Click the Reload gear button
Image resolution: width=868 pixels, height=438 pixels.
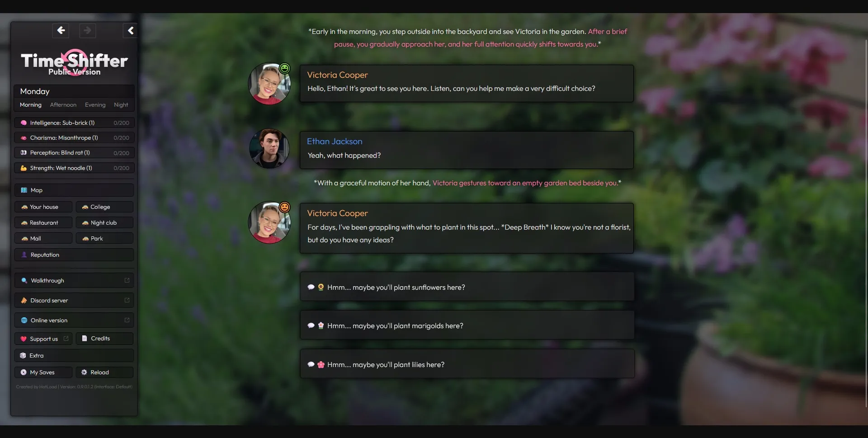point(104,372)
